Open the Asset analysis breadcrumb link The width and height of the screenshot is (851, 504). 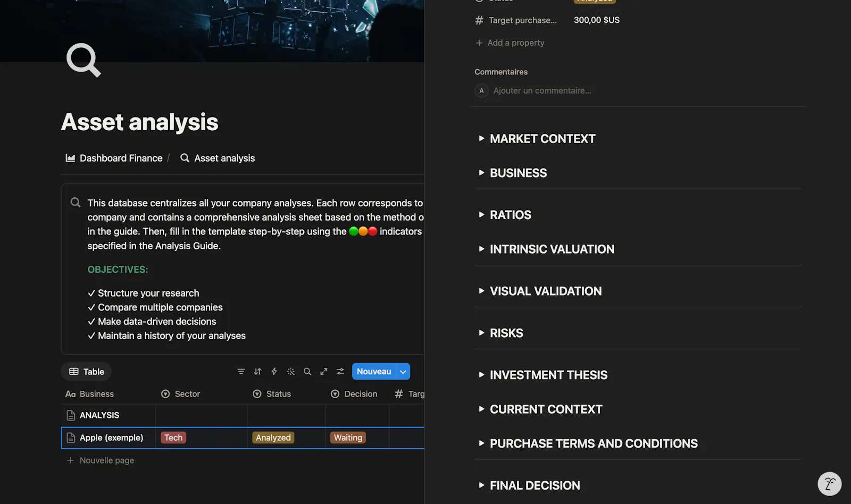[x=218, y=158]
